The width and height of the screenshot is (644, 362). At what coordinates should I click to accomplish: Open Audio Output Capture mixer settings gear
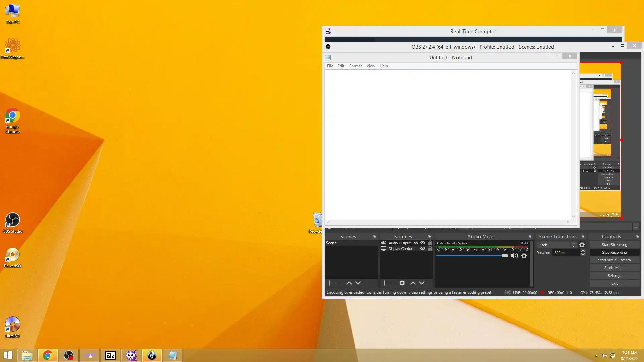(x=524, y=256)
